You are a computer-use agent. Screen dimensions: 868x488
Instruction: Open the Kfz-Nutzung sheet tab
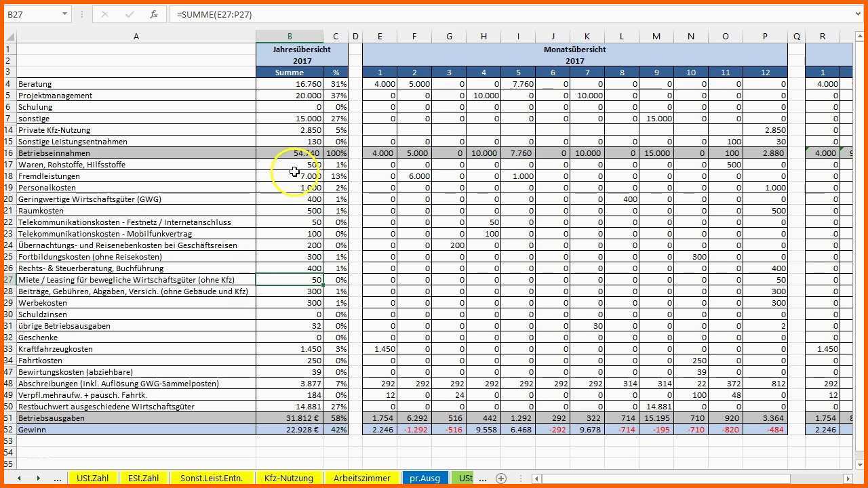click(x=288, y=478)
